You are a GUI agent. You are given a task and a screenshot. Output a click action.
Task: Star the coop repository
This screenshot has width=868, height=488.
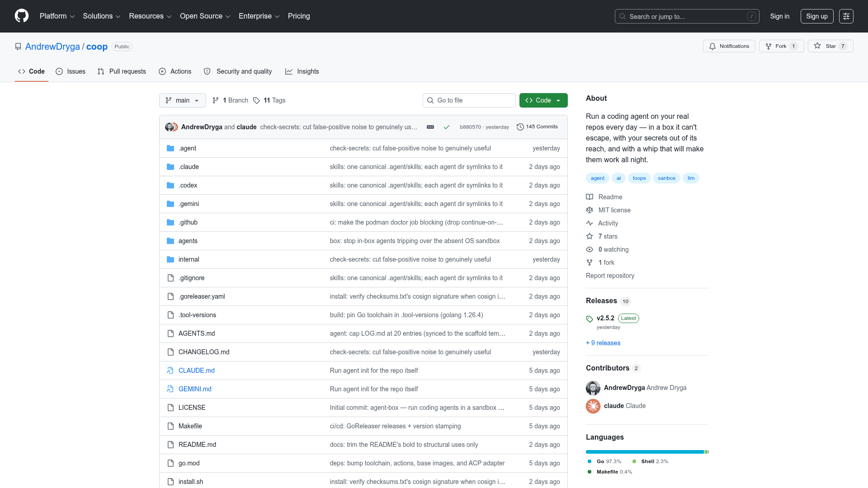(830, 46)
